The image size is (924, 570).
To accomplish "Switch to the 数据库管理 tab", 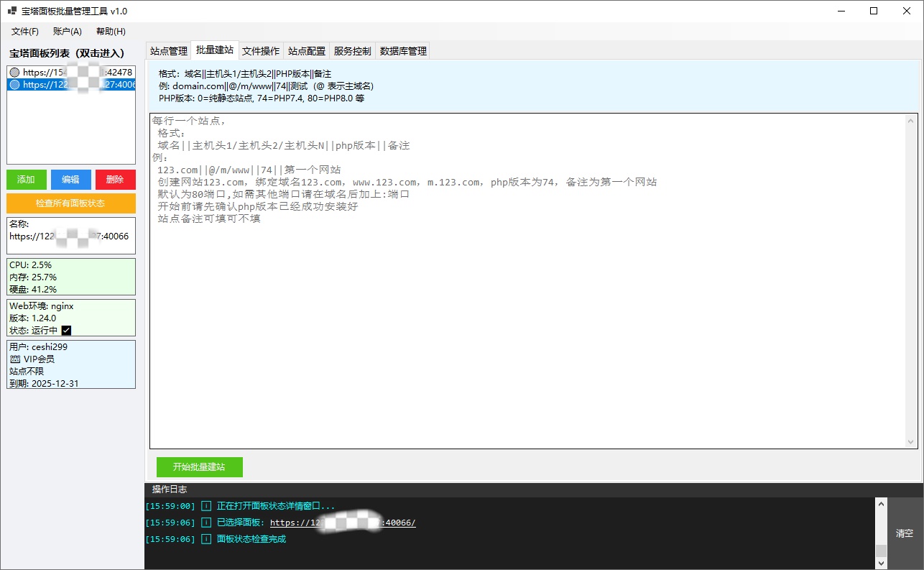I will click(403, 51).
